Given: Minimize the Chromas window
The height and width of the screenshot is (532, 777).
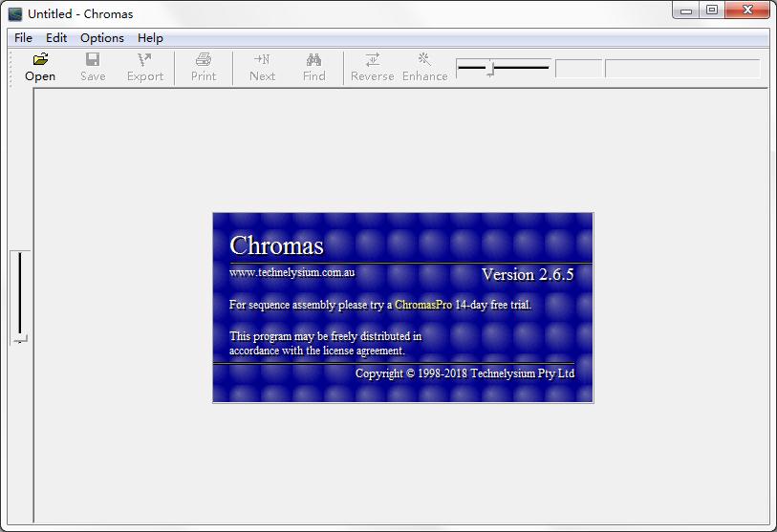Looking at the screenshot, I should coord(686,10).
